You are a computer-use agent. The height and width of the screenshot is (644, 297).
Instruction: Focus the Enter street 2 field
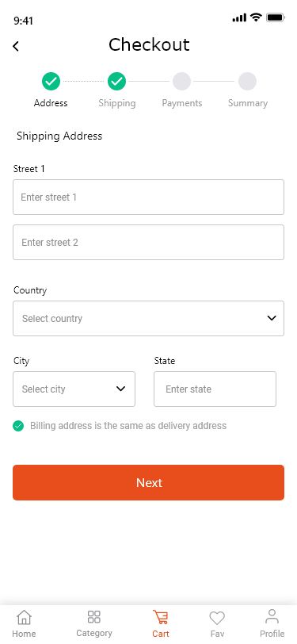point(149,243)
